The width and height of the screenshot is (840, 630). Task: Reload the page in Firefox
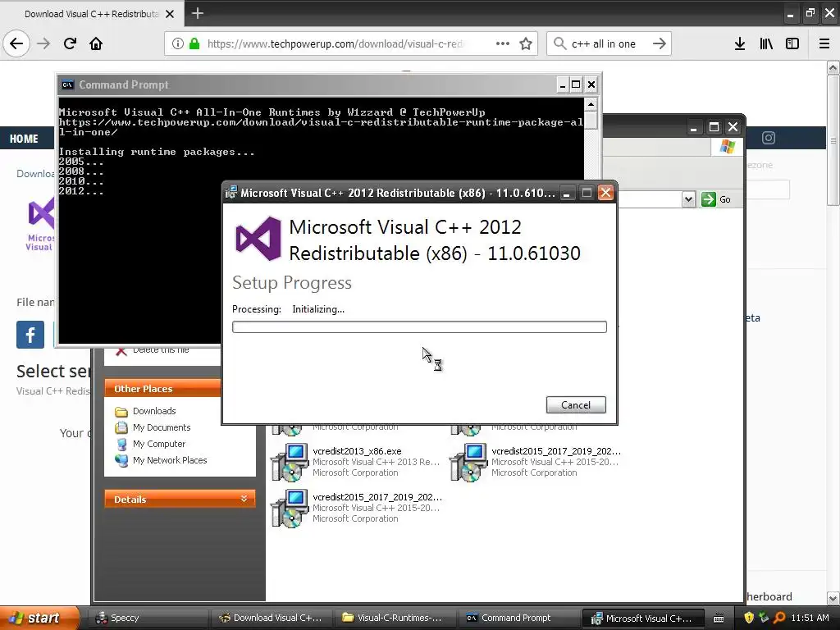click(x=70, y=43)
